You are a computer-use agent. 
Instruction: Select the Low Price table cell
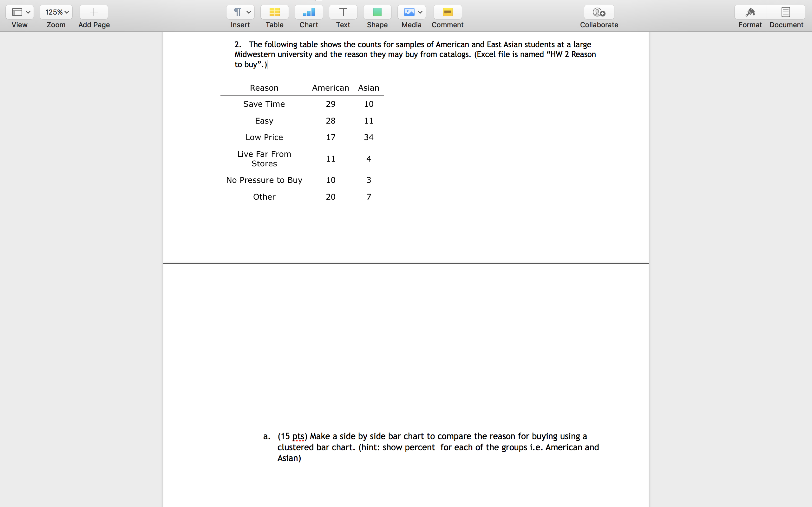point(264,137)
